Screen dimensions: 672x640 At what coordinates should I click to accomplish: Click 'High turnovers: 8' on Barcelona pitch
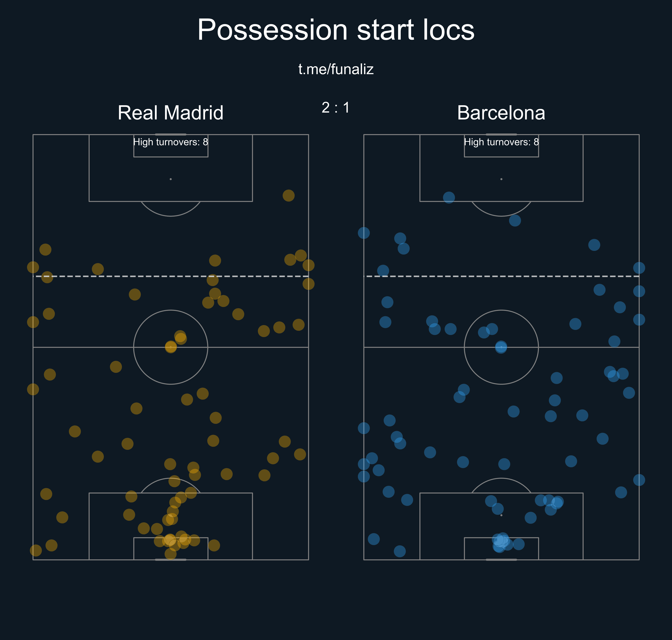(501, 142)
